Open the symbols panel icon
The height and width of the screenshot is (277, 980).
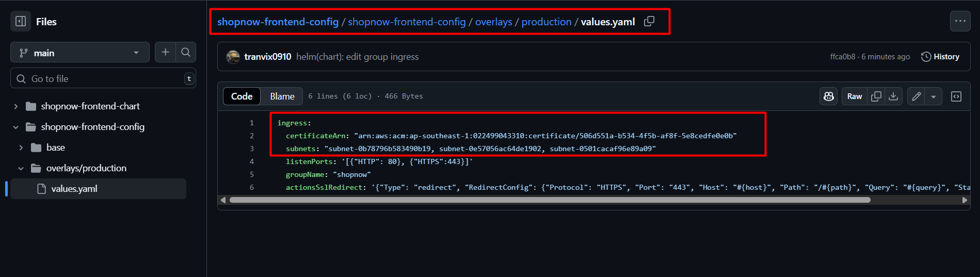(956, 96)
